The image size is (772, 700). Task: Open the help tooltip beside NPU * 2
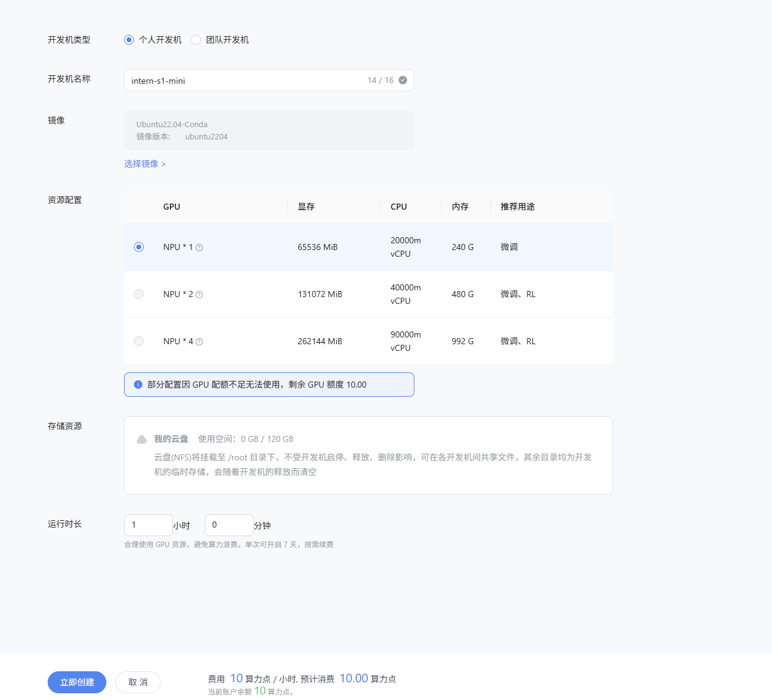click(199, 294)
